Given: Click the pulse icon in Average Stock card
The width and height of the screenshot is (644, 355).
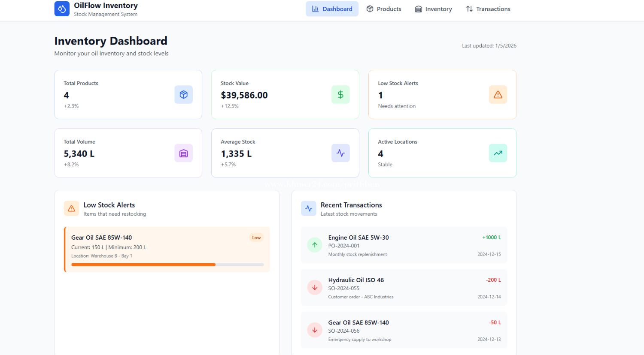Looking at the screenshot, I should click(x=340, y=153).
